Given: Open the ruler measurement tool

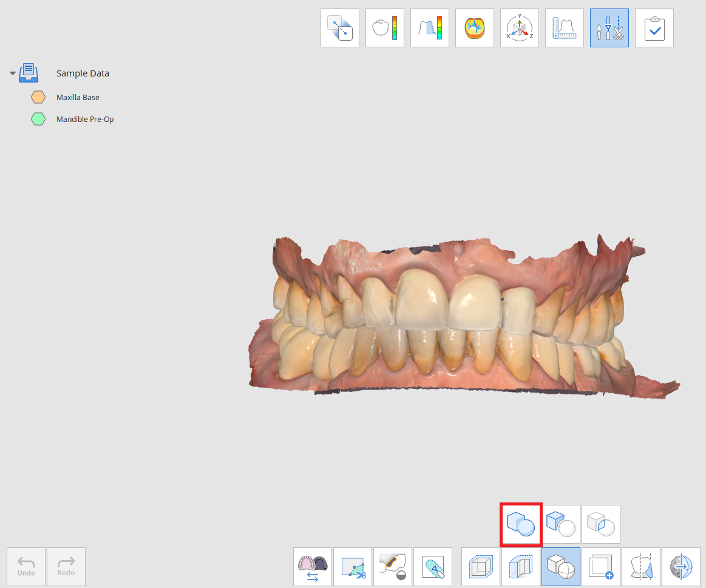Looking at the screenshot, I should coord(565,28).
